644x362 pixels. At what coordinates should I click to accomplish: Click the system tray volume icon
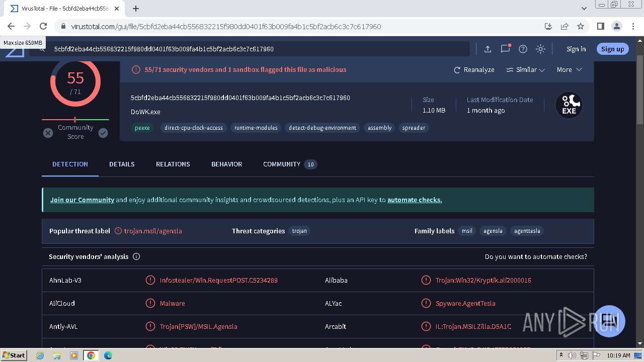572,355
